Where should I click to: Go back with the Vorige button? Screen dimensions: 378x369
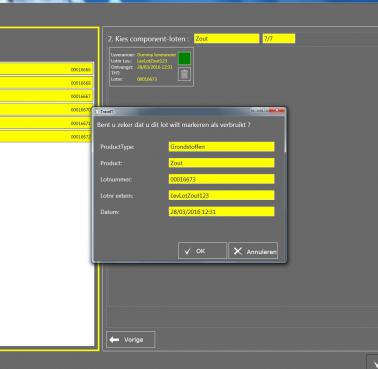131,340
